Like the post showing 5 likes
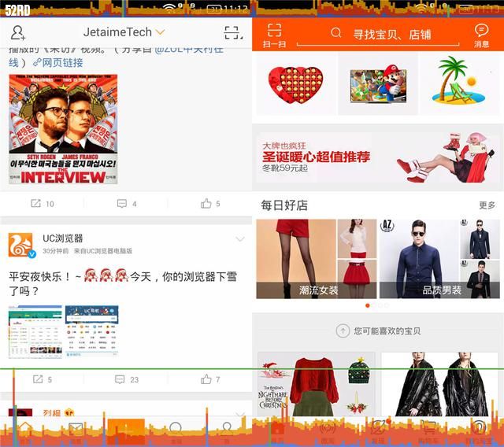Image resolution: width=504 pixels, height=447 pixels. tap(210, 204)
